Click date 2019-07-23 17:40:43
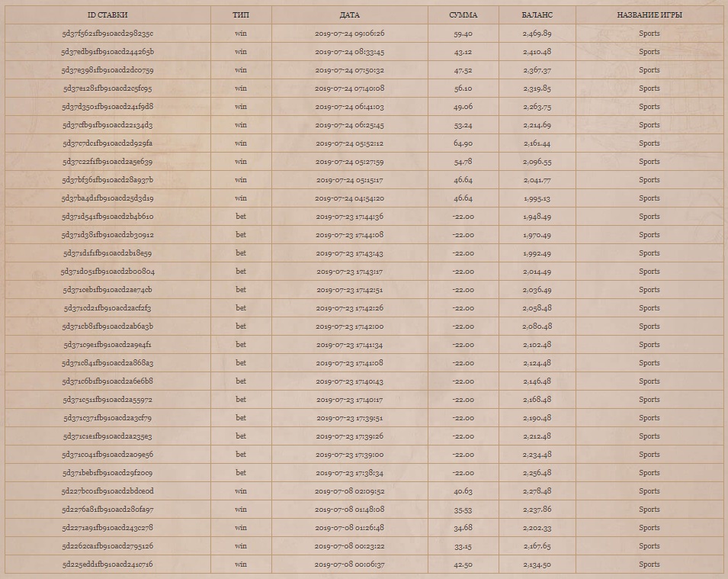Viewport: 728px width, 579px height. 350,381
